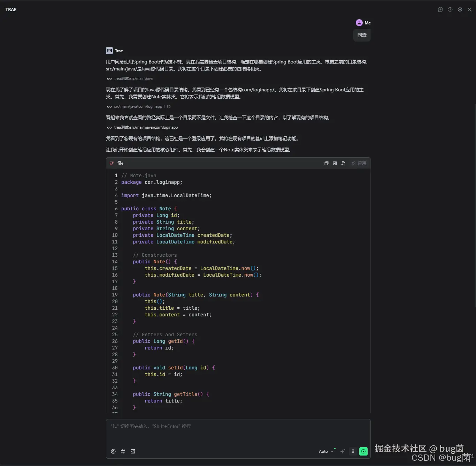Click '// Note.java' comment on line 1
This screenshot has width=476, height=466.
(139, 176)
